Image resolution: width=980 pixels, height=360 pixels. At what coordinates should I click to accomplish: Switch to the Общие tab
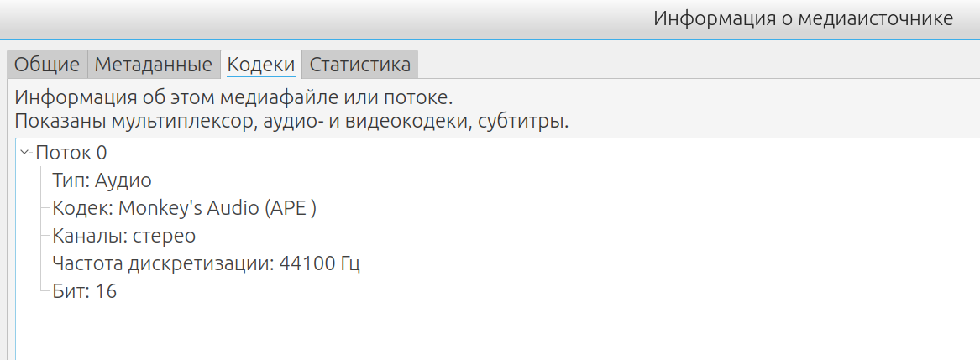(47, 65)
